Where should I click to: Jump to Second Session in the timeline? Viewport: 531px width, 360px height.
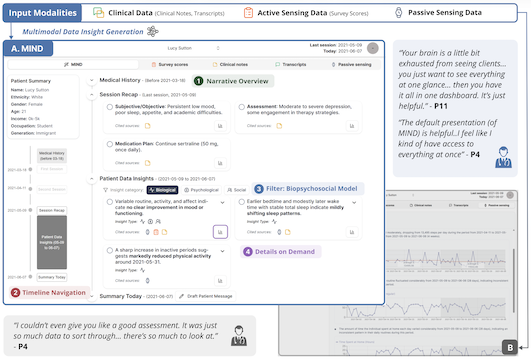(x=52, y=189)
